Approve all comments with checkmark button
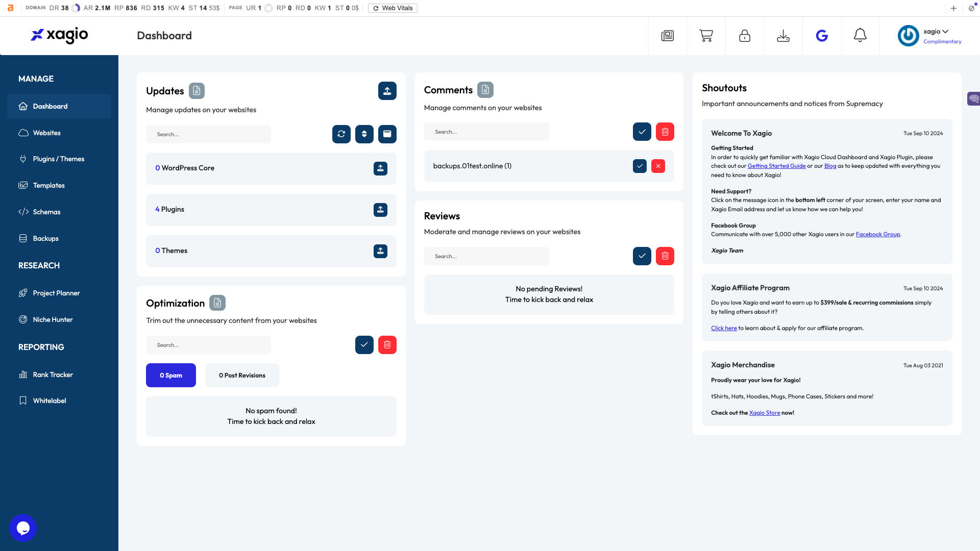Image resolution: width=980 pixels, height=551 pixels. [642, 132]
